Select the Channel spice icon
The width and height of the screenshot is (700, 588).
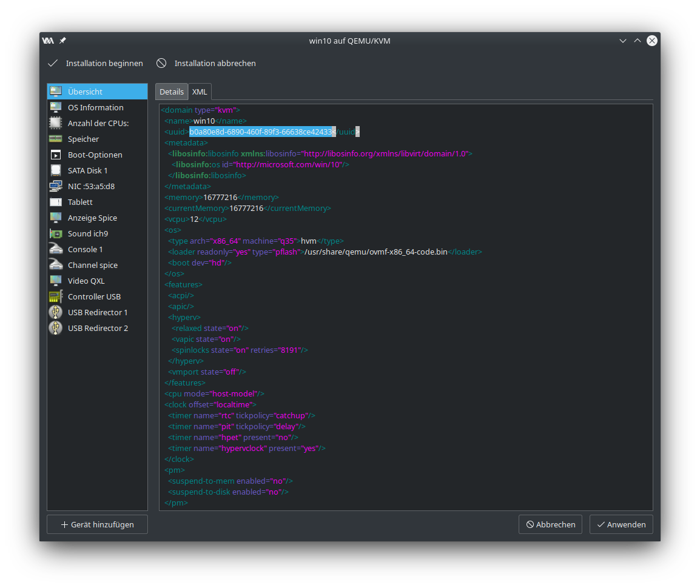(56, 265)
